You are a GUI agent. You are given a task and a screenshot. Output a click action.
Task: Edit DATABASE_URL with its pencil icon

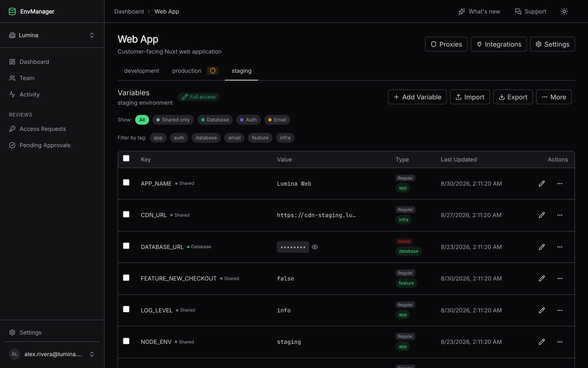pyautogui.click(x=542, y=247)
